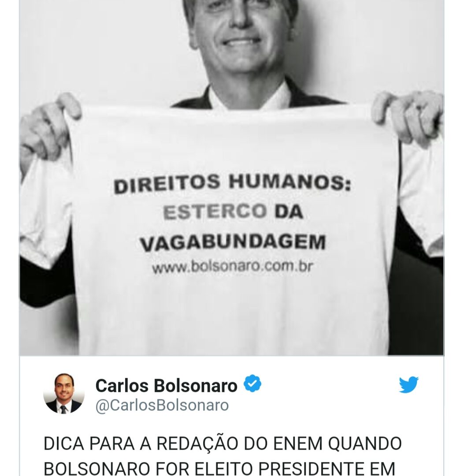Open the @CarlosBolsonaro handle link
This screenshot has height=476, width=460.
(162, 405)
